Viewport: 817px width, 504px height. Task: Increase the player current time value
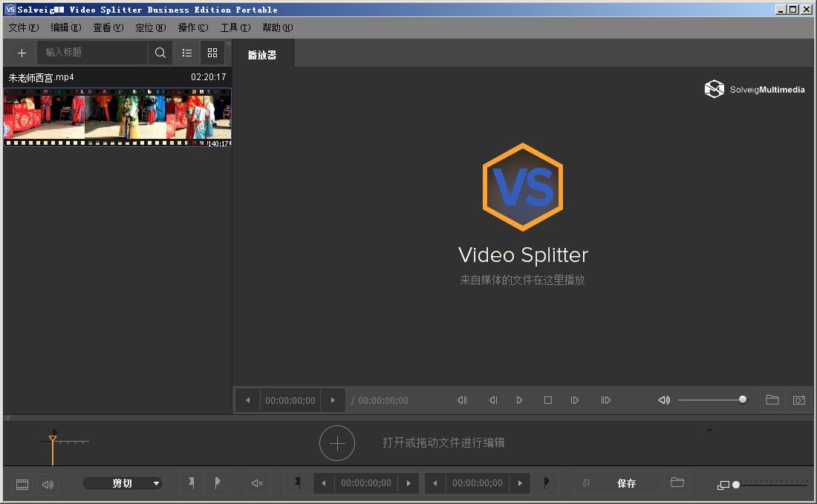click(x=333, y=400)
